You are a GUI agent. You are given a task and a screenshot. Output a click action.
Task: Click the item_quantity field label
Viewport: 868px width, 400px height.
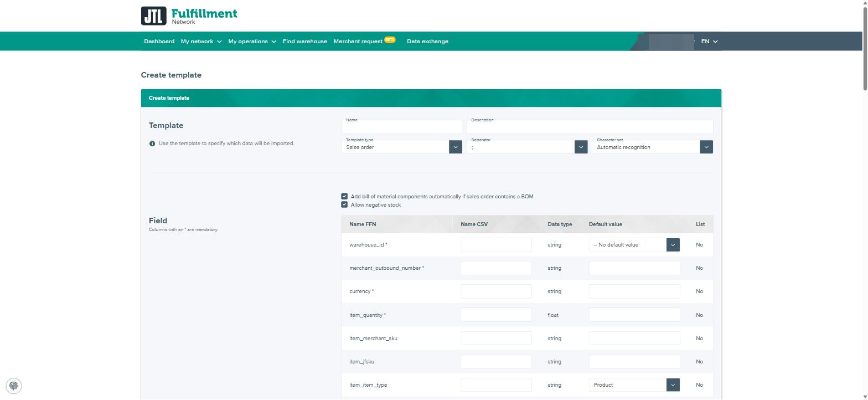tap(368, 315)
